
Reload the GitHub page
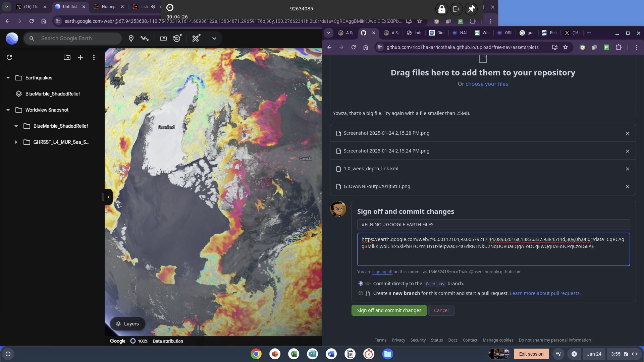pos(354,47)
